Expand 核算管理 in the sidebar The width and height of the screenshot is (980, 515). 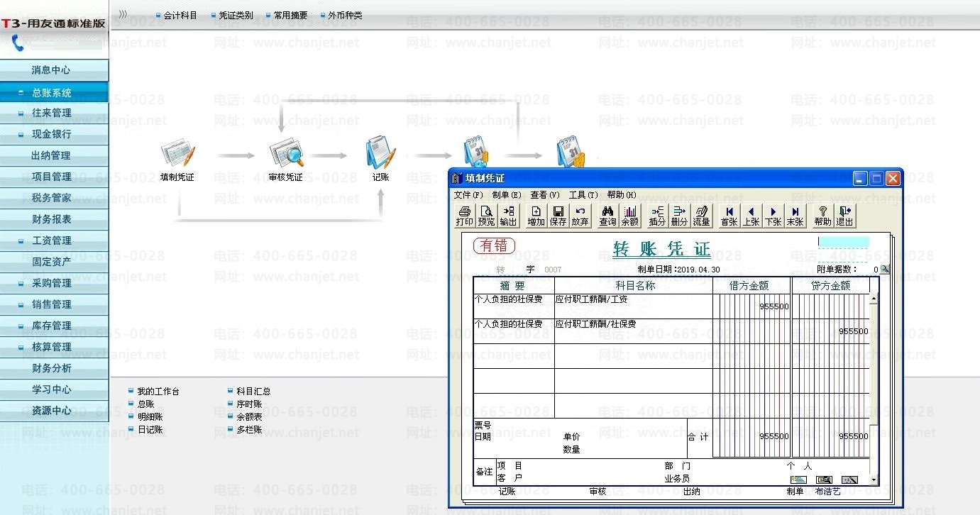click(x=55, y=347)
